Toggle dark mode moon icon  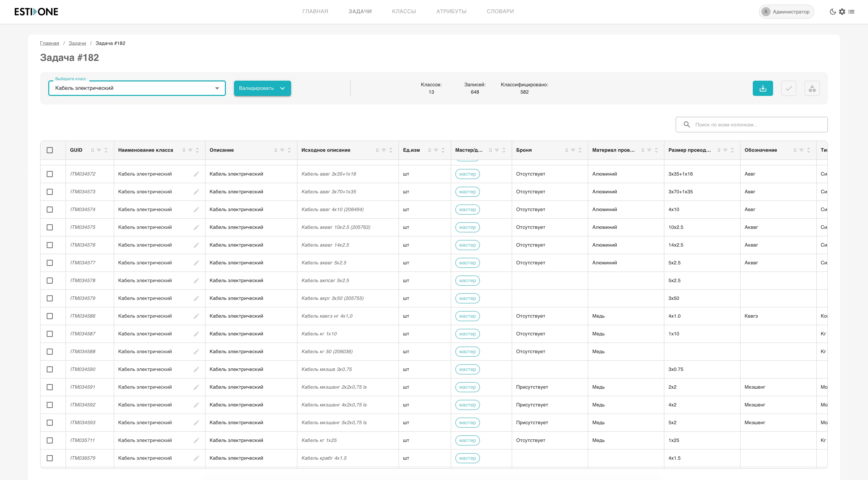(833, 11)
